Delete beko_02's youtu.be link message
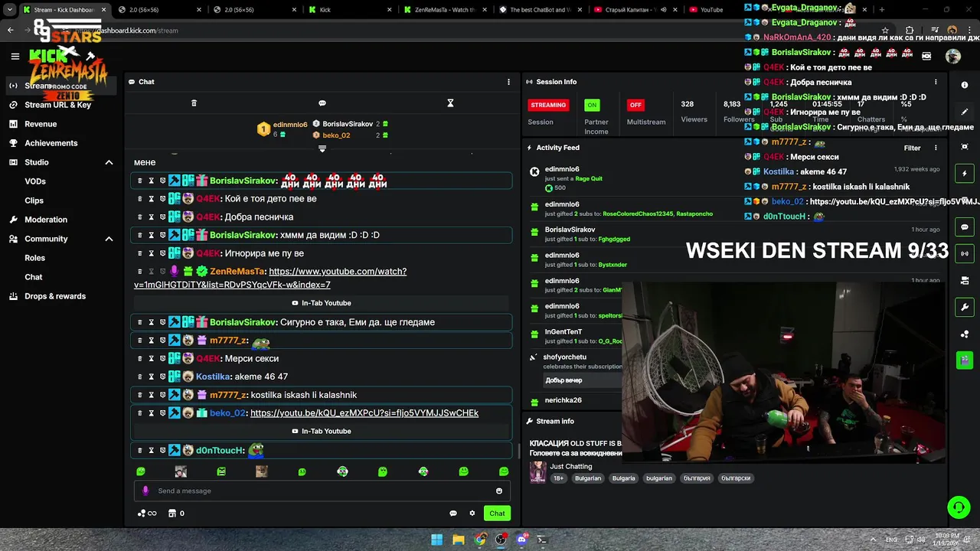This screenshot has height=551, width=980. (x=139, y=413)
